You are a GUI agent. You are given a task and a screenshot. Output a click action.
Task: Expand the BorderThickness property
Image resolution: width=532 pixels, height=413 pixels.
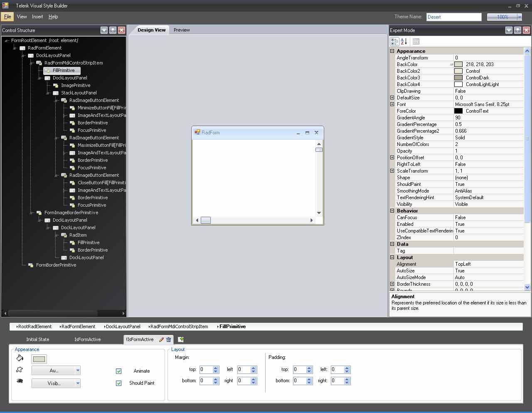(392, 284)
